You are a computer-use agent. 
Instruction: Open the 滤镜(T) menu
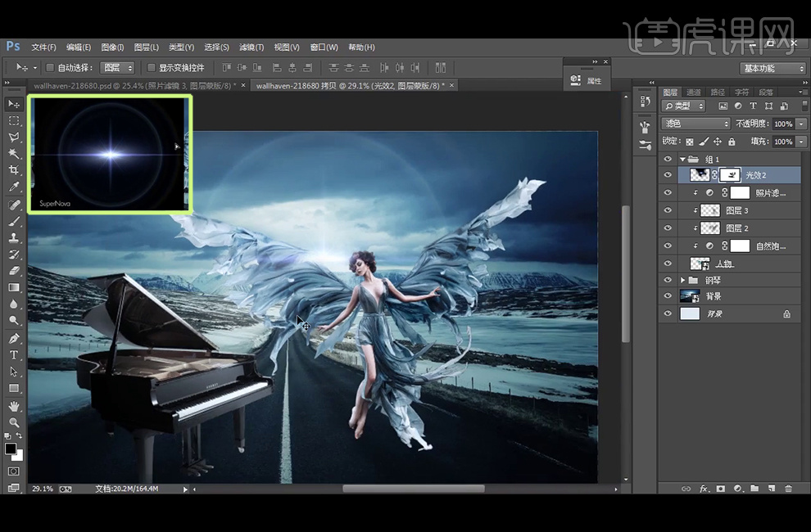coord(251,47)
